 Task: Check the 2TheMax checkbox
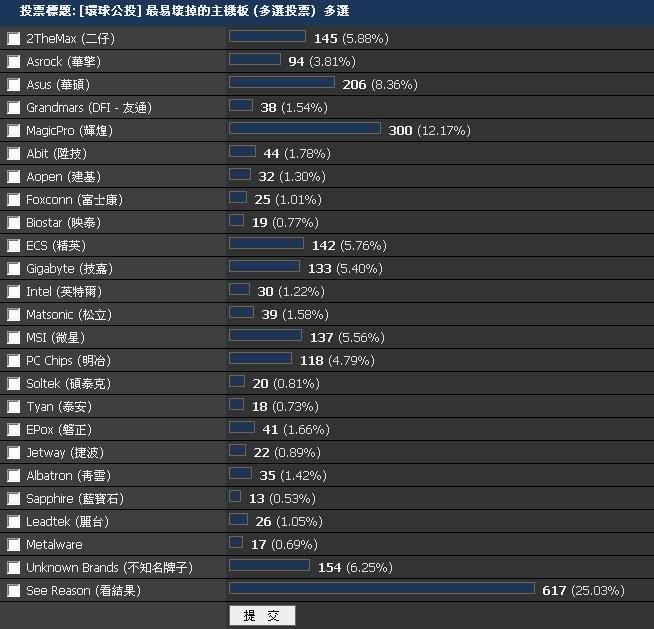point(13,39)
